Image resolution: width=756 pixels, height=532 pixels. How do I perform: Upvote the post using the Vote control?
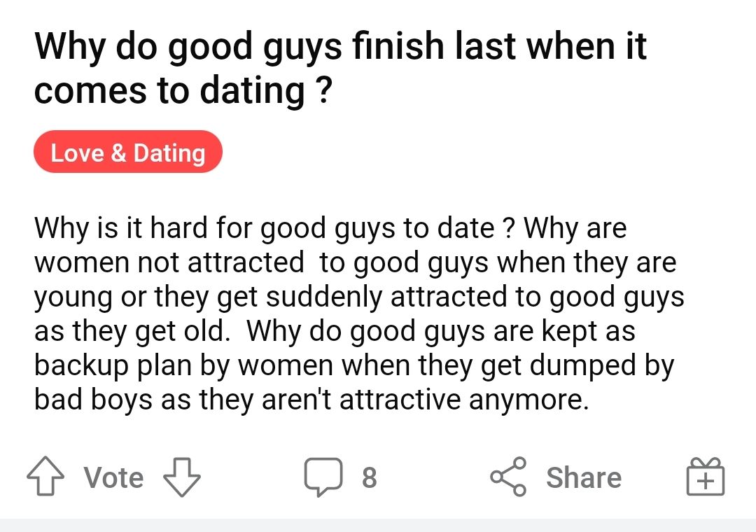47,477
